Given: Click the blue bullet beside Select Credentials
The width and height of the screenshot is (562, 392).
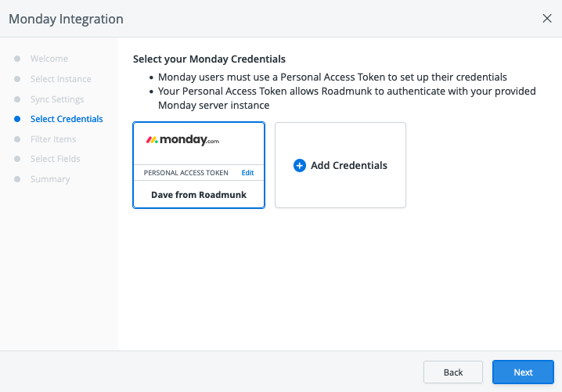Looking at the screenshot, I should click(x=17, y=120).
